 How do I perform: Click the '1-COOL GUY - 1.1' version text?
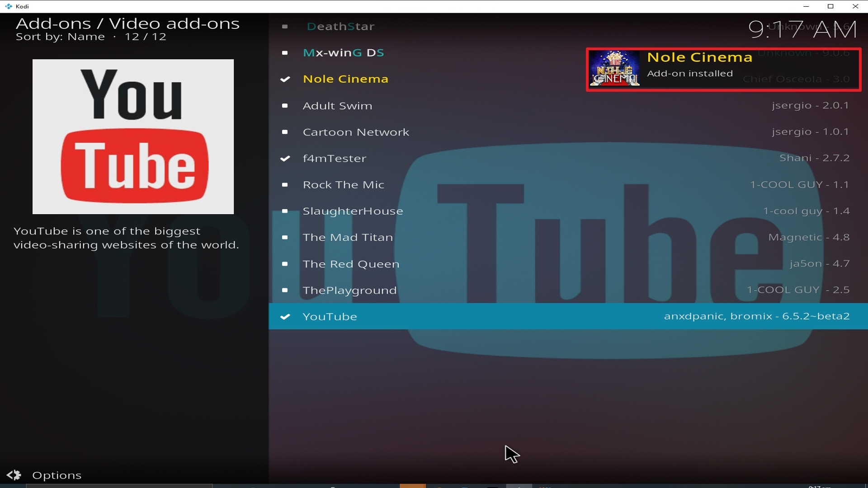799,184
